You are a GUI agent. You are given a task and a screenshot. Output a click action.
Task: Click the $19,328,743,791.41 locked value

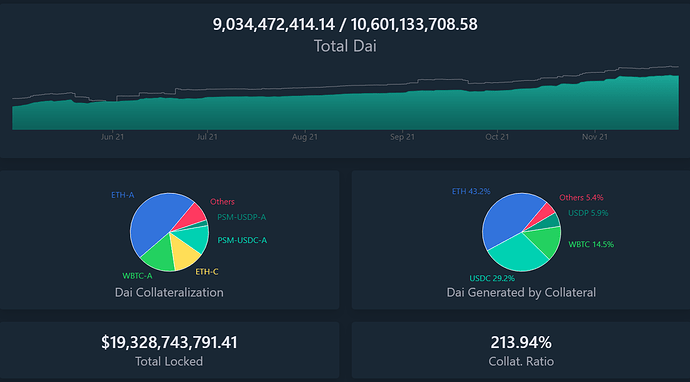coord(169,342)
